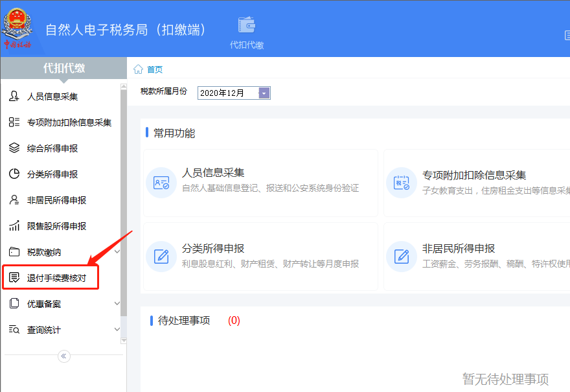Viewport: 570px width, 392px height.
Task: Open the 税款所属月份 dropdown arrow
Action: click(264, 93)
